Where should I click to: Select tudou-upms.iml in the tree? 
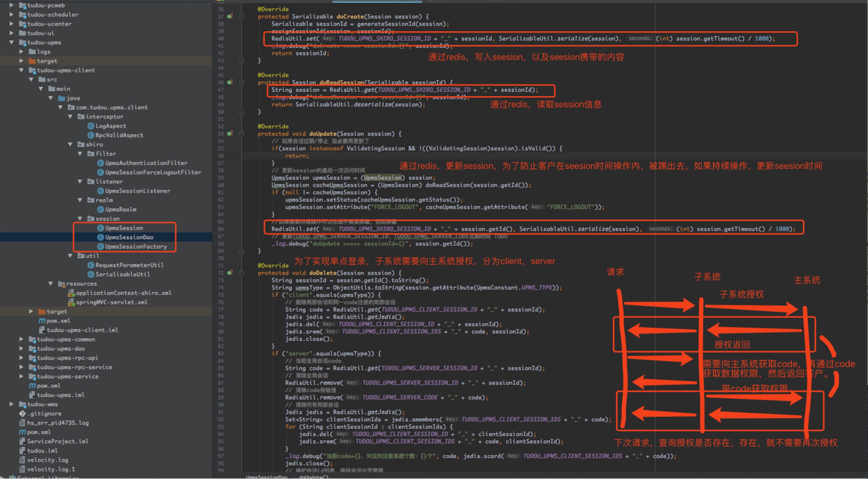pyautogui.click(x=106, y=395)
